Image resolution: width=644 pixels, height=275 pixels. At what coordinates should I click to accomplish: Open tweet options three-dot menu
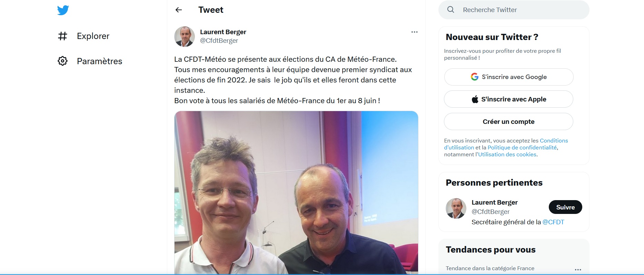tap(414, 32)
